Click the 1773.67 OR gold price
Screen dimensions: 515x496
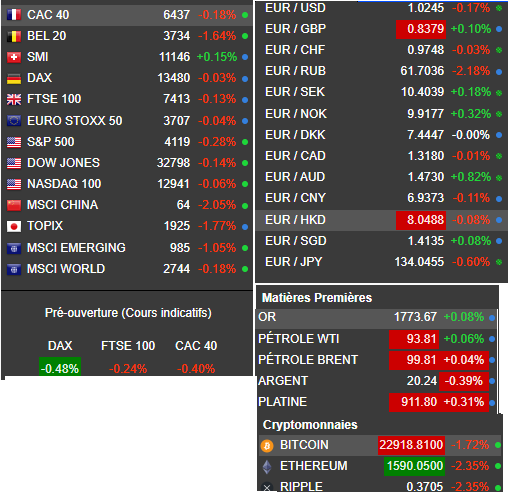(x=415, y=317)
